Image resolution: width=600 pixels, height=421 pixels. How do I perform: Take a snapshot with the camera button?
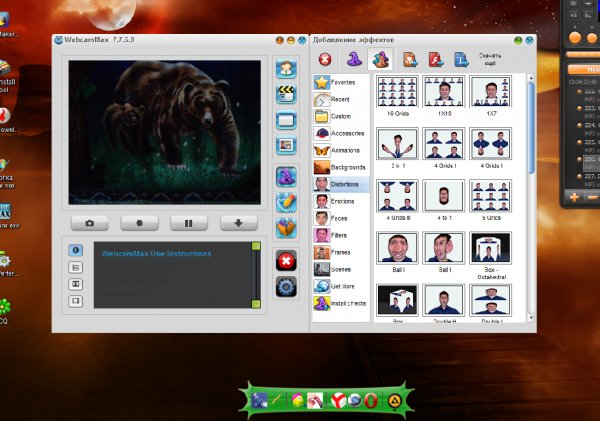tap(90, 223)
